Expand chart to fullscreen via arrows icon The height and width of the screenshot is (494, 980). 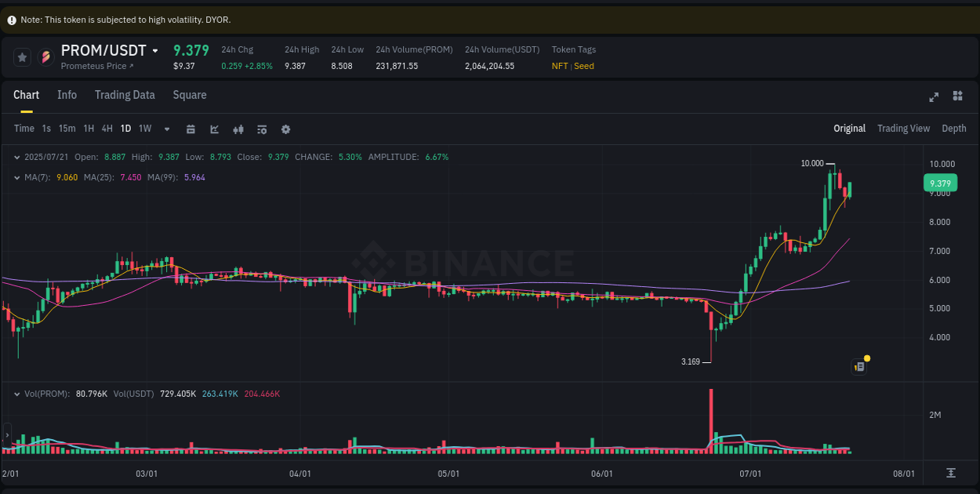pos(934,96)
